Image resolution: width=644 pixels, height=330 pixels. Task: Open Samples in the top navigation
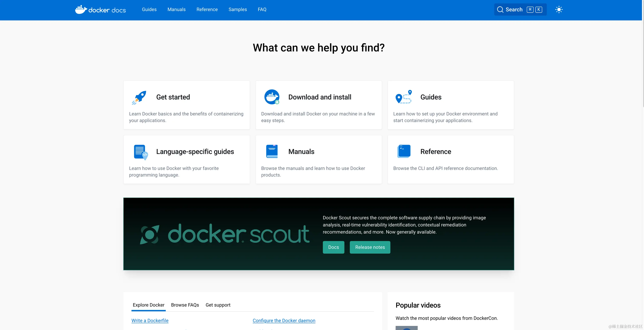pos(237,10)
